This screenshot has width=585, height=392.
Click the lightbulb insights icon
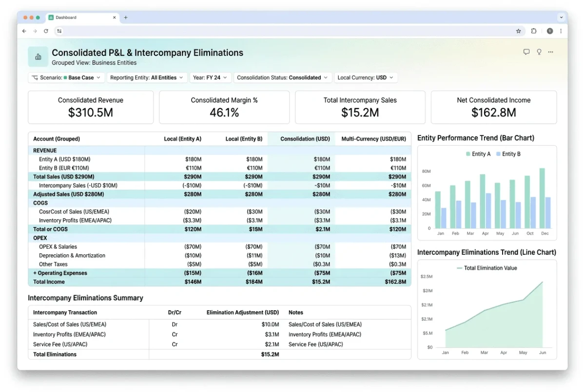point(539,52)
